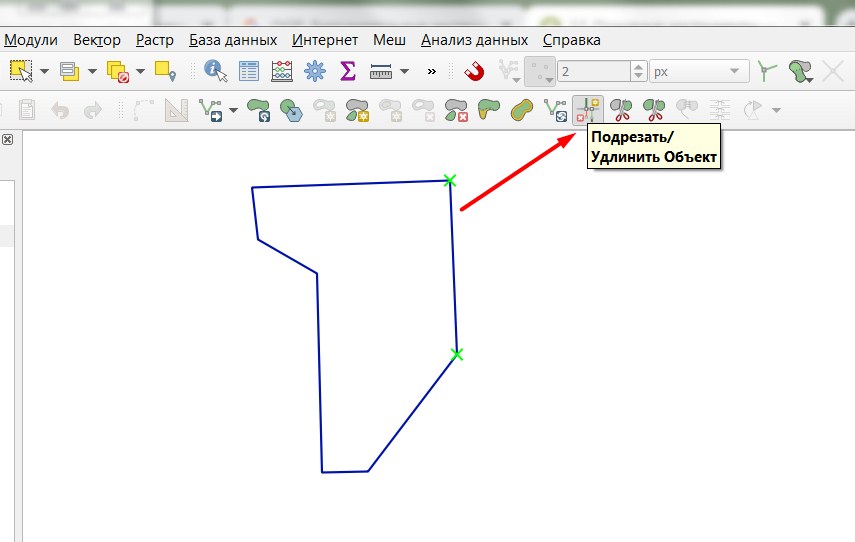Expand the select features tool dropdown
Image resolution: width=855 pixels, height=542 pixels.
point(45,71)
